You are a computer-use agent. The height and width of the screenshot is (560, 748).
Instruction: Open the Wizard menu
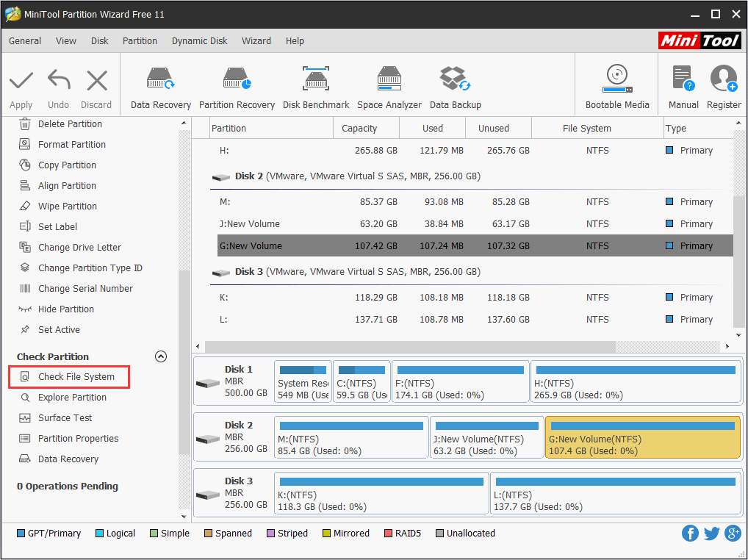coord(256,41)
